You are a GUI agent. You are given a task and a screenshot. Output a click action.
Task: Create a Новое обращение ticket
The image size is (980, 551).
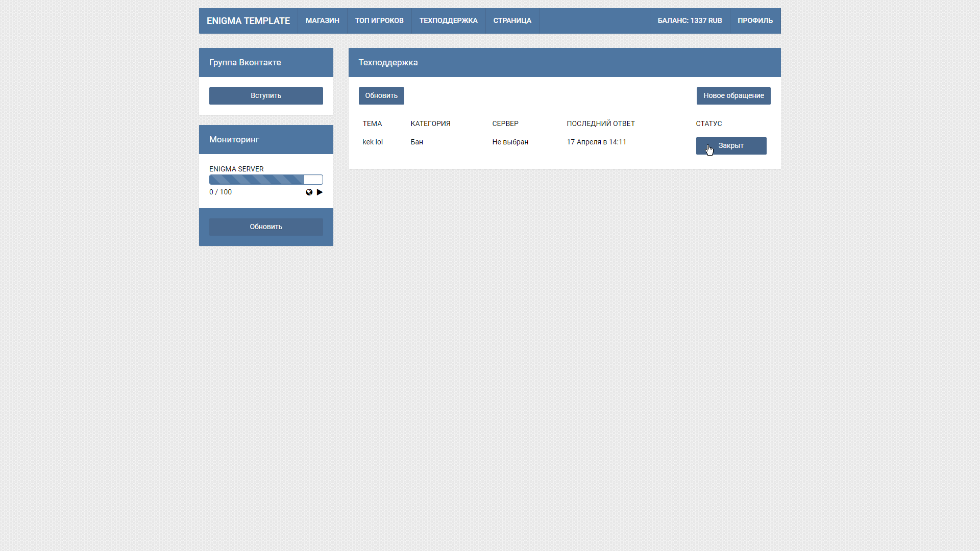coord(733,96)
